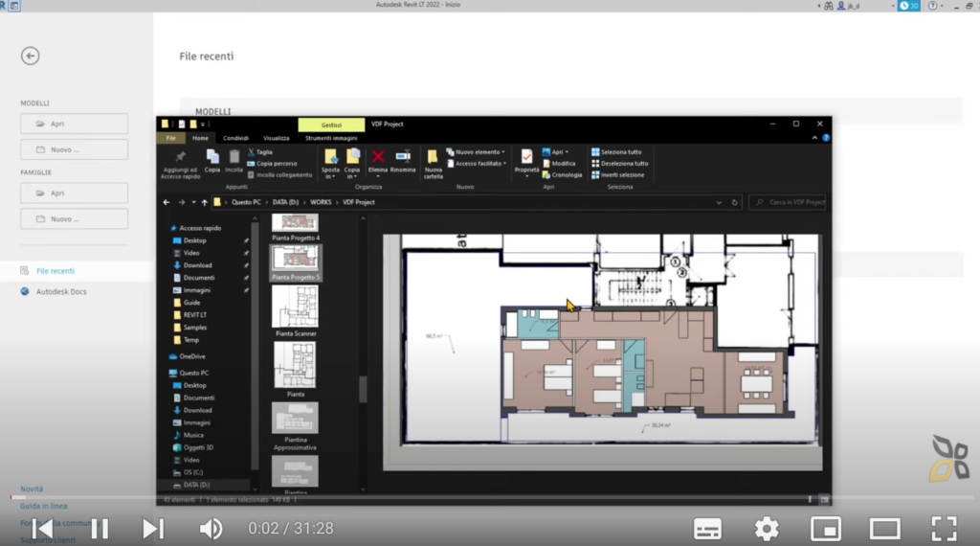Open the Apri ribbon dropdown in Explorer
The image size is (980, 546).
pyautogui.click(x=556, y=152)
